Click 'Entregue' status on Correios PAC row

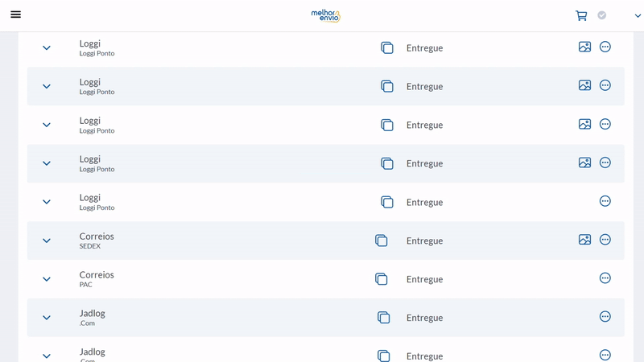[425, 279]
